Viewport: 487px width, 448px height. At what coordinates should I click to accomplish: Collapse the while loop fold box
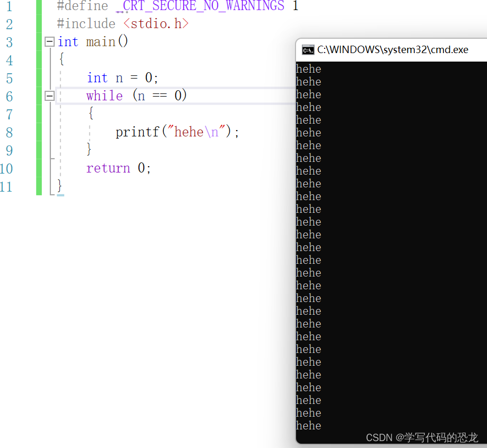pyautogui.click(x=50, y=96)
